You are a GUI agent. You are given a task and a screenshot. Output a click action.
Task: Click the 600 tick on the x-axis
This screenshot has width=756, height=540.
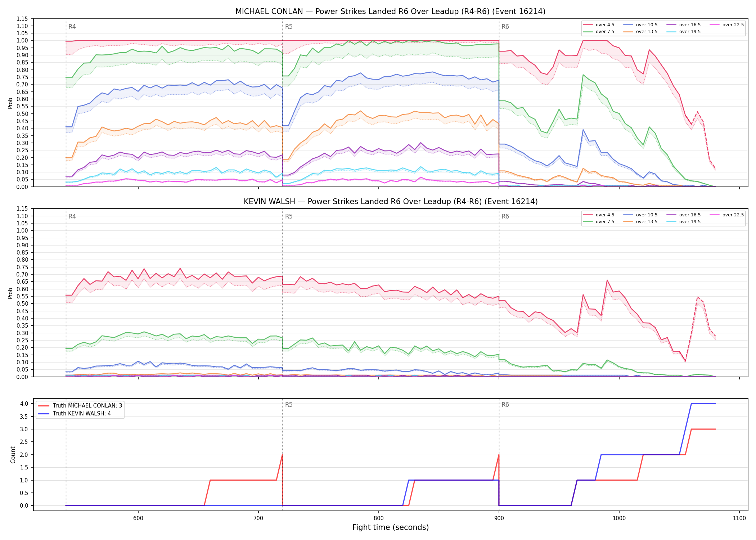tap(138, 518)
